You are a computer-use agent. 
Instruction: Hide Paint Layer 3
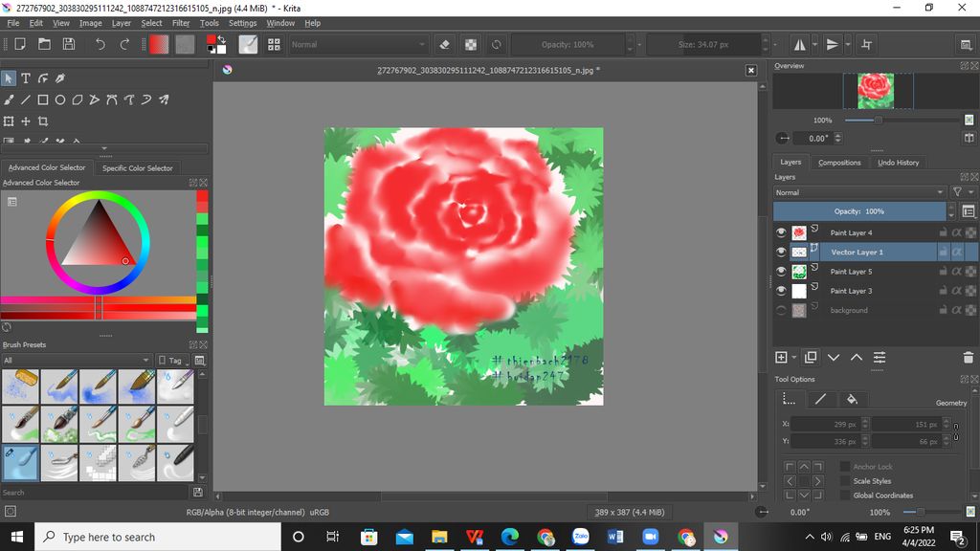pyautogui.click(x=781, y=291)
